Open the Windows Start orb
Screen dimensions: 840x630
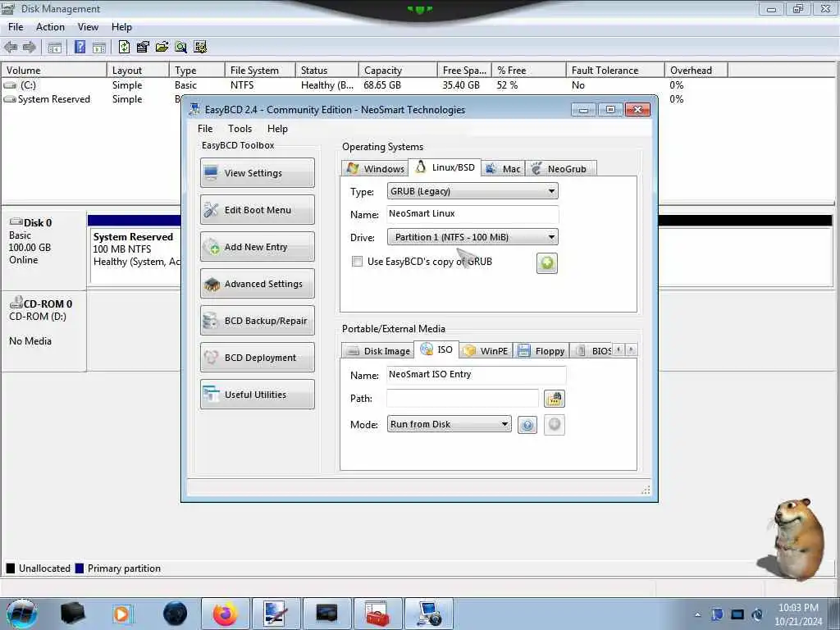point(22,614)
